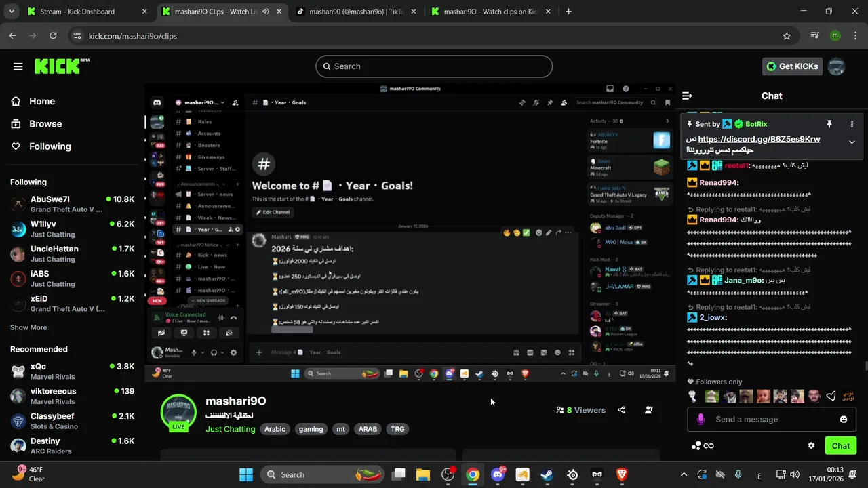Click the 8 Viewers count
This screenshot has height=488, width=868.
(x=580, y=410)
